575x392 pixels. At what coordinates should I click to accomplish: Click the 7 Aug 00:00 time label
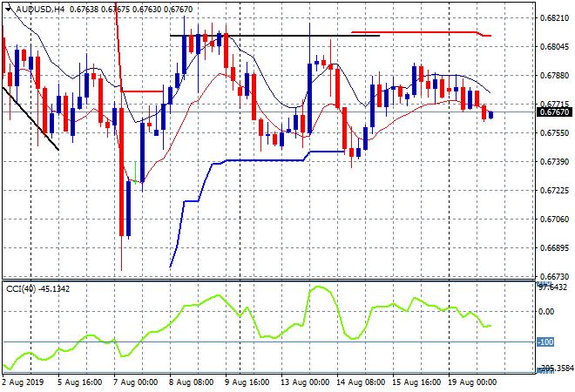[135, 382]
